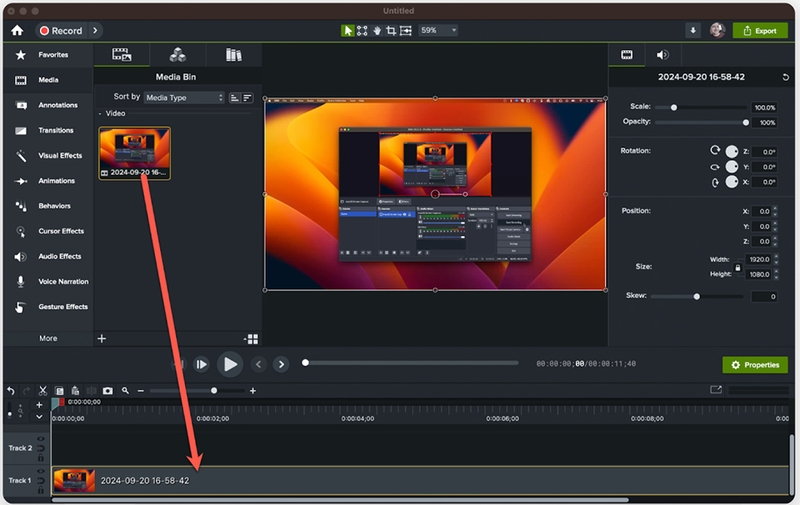800x505 pixels.
Task: Play the video with the Play button
Action: (x=230, y=364)
